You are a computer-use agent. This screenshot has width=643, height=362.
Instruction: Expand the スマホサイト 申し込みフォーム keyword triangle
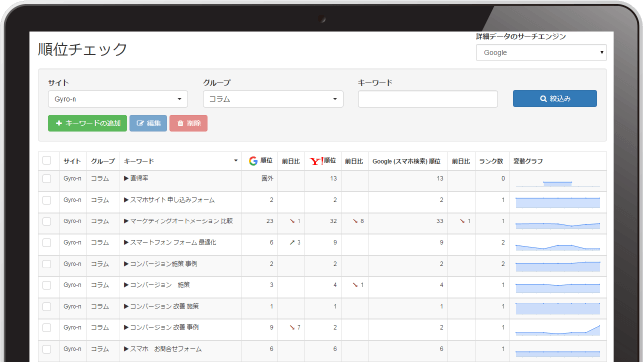(x=126, y=200)
